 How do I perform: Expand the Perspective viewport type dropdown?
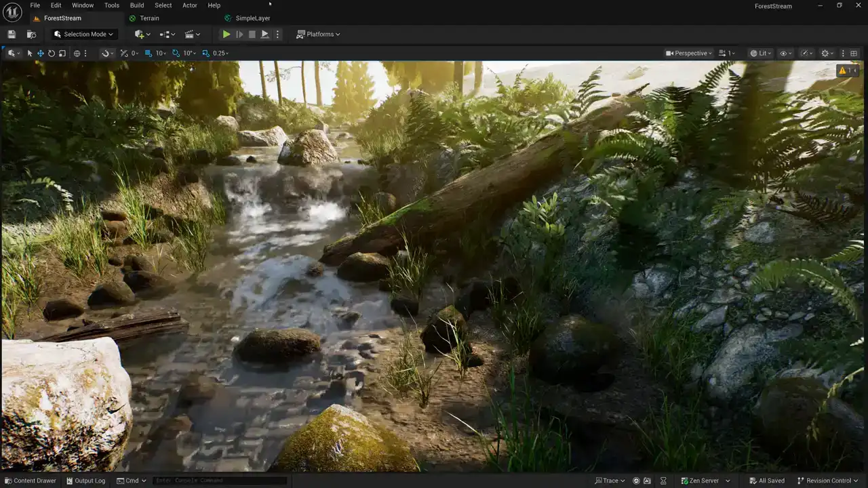click(x=689, y=54)
